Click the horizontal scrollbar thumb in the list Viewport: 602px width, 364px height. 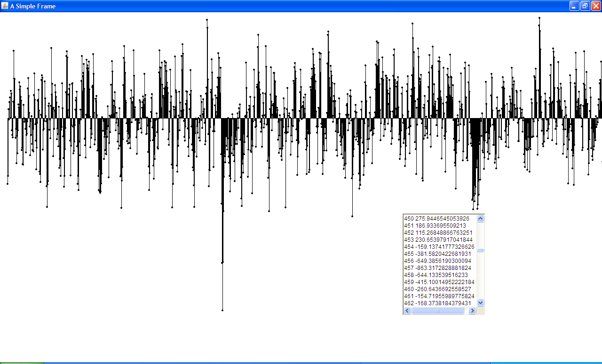click(438, 311)
